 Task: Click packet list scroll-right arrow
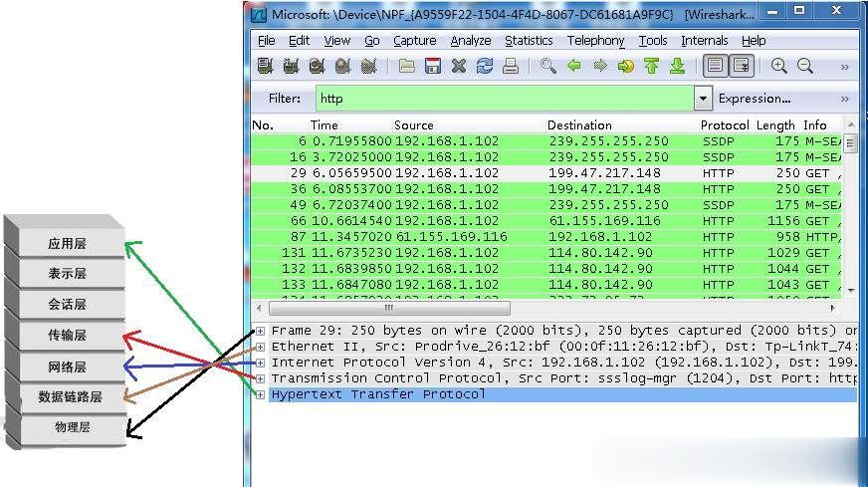tap(832, 308)
